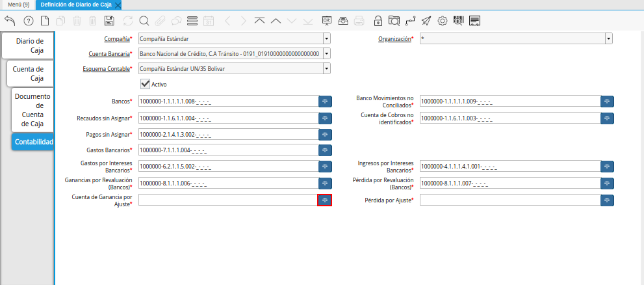Screen dimensions: 644x285
Task: Open the Documento de Cuenta de Caja tab
Action: (x=32, y=110)
